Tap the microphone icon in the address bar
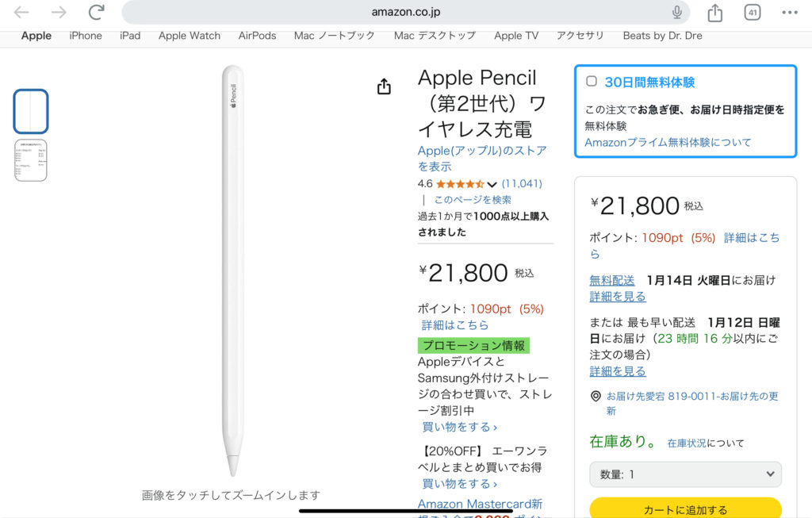The width and height of the screenshot is (812, 518). click(x=677, y=12)
